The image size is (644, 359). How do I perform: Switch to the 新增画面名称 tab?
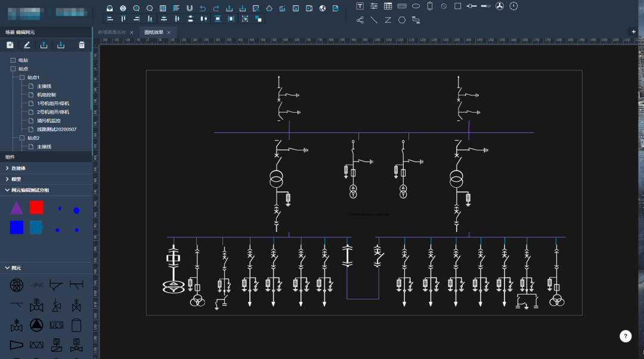click(x=112, y=32)
